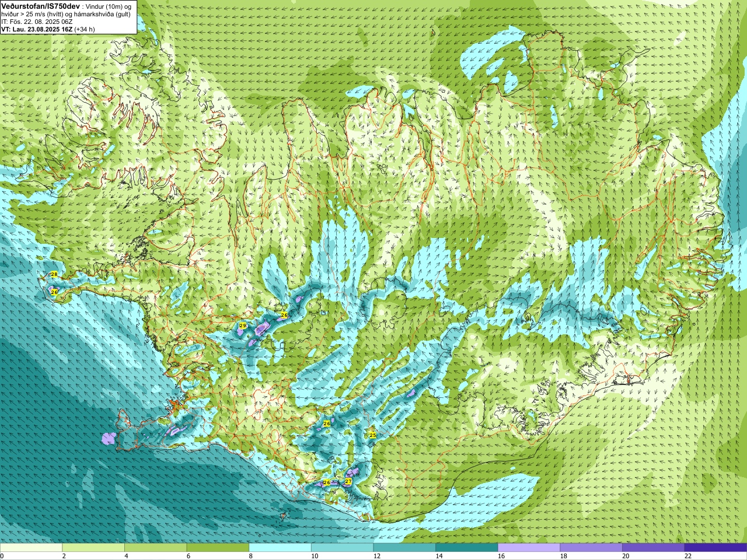Choose the dark purple 22+ legend swatch
The image size is (747, 560).
click(x=716, y=548)
